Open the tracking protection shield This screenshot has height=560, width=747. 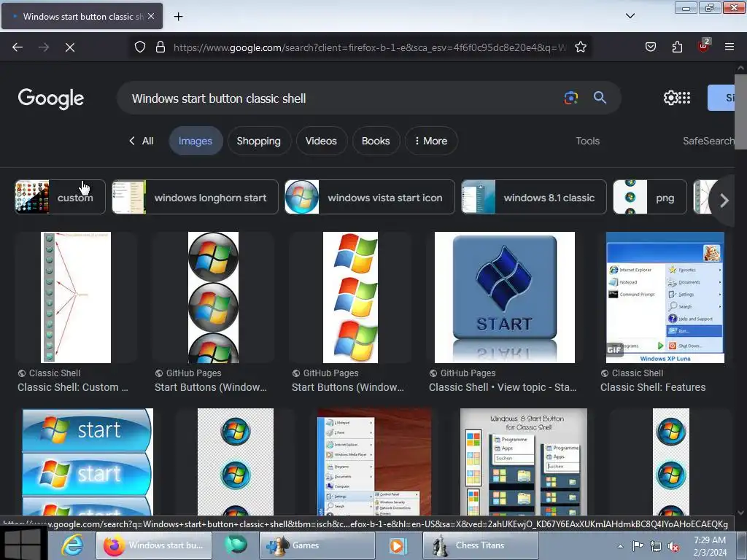point(139,47)
